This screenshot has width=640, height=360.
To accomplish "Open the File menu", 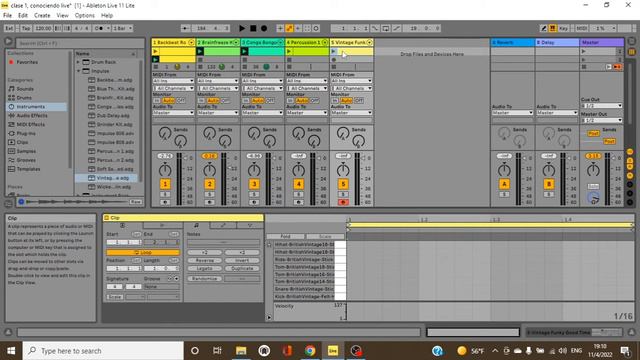I will (7, 16).
